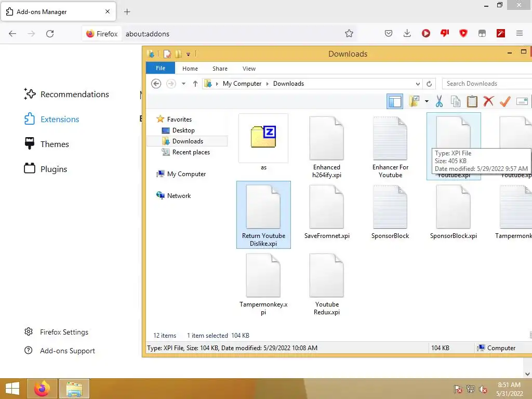Select SponsorBlock.xpi file
532x399 pixels.
(453, 212)
